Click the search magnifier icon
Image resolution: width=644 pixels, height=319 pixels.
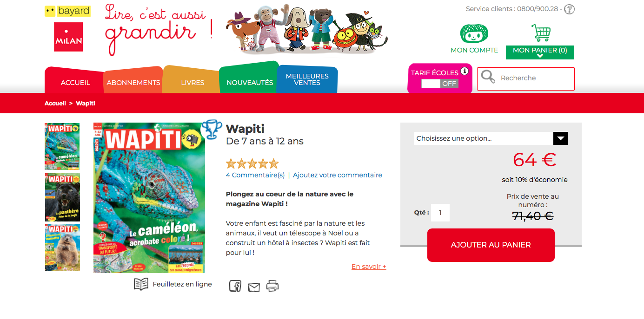pos(488,77)
